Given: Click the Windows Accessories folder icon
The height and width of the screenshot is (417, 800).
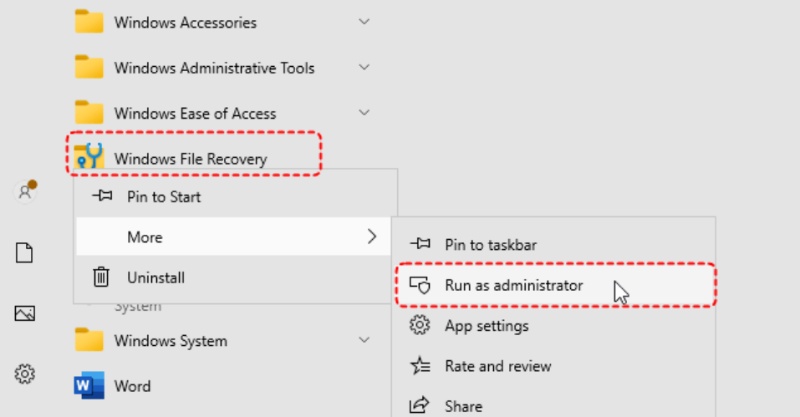Looking at the screenshot, I should (90, 22).
